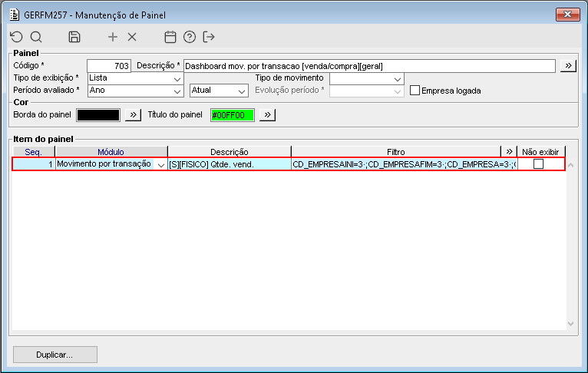
Task: Select the Filtro cell starting CD_EMPRESAINI=3
Action: coord(405,164)
